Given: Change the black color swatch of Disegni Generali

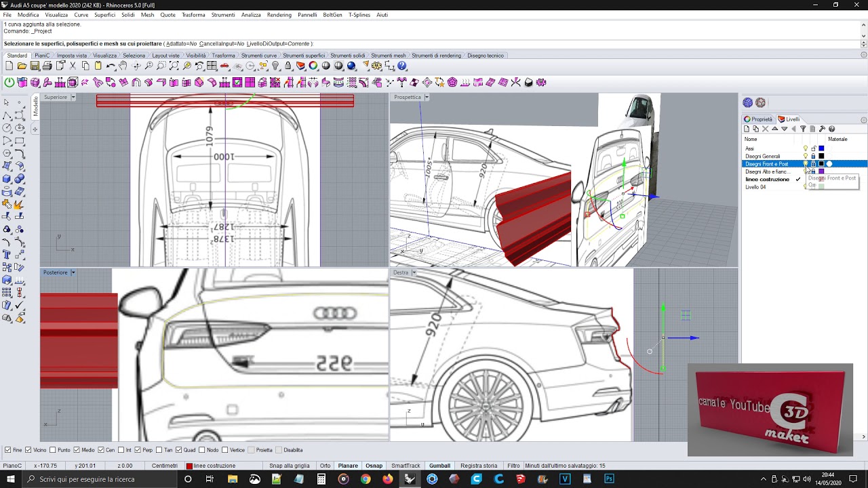Looking at the screenshot, I should [x=821, y=156].
